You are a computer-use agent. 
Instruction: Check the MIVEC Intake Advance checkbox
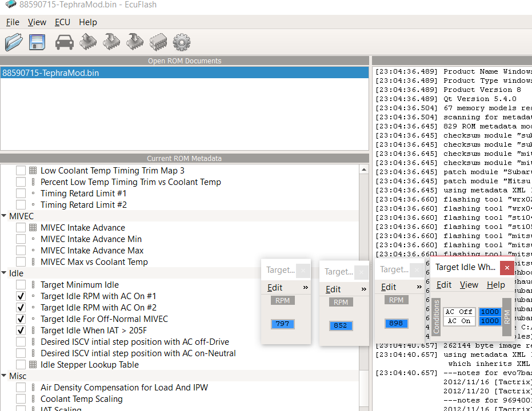[21, 227]
